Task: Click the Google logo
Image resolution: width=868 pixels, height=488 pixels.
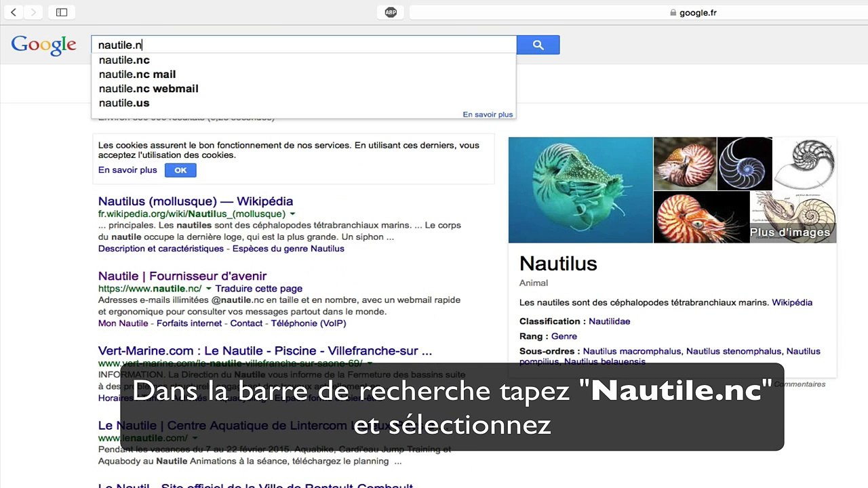Action: tap(44, 45)
